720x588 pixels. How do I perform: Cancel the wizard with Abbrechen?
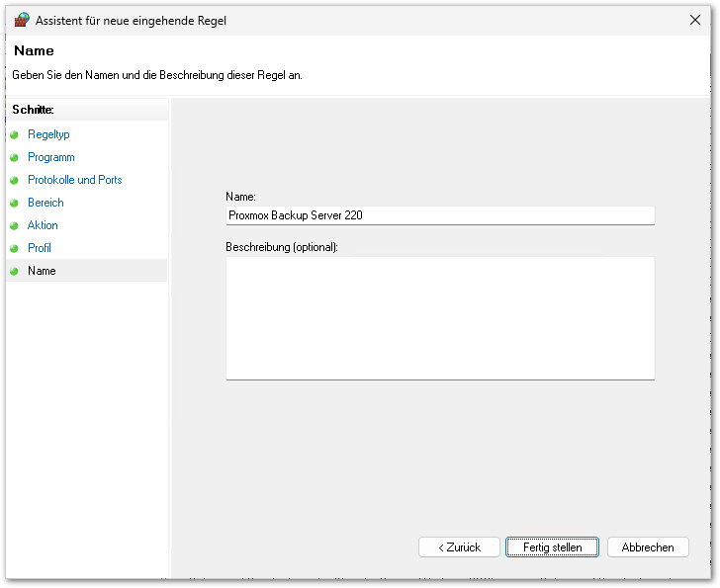(648, 546)
